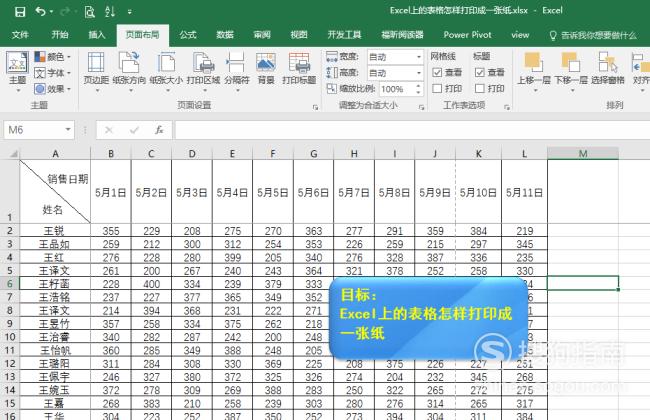Click the diagonal 销售日期/姓名 header cell
650x420 pixels.
[x=55, y=192]
